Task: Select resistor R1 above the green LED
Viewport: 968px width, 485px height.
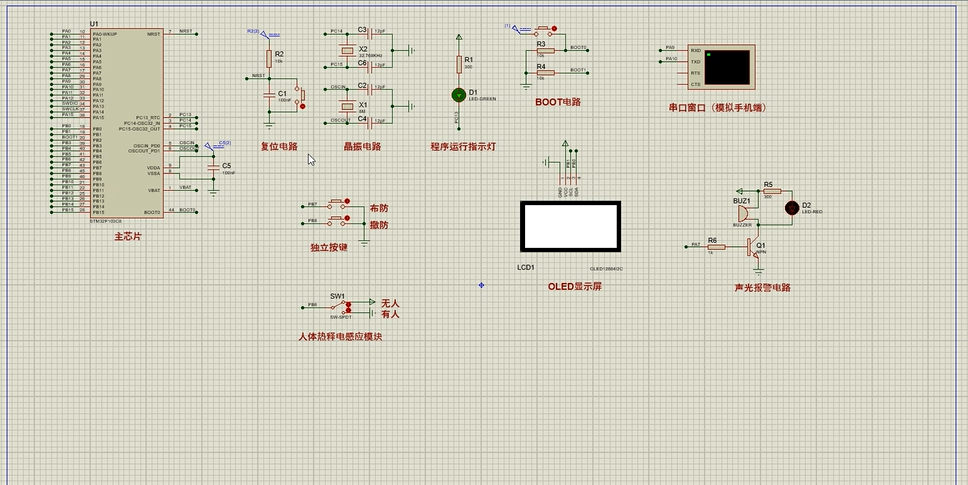Action: click(459, 63)
